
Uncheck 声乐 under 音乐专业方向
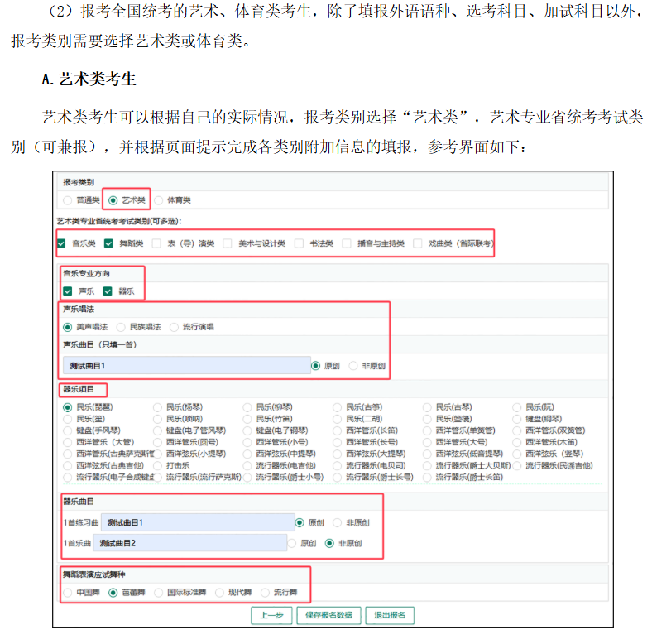(68, 291)
